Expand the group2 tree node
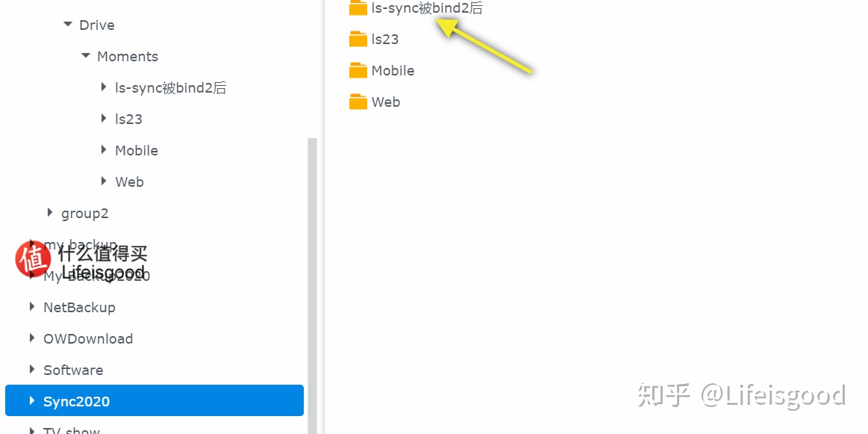Image resolution: width=868 pixels, height=434 pixels. pos(50,212)
